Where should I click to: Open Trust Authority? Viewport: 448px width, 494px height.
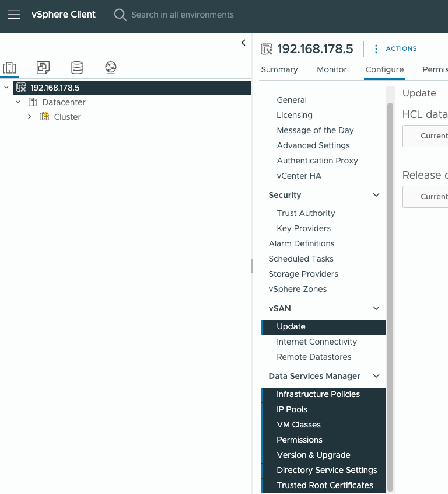pyautogui.click(x=306, y=213)
